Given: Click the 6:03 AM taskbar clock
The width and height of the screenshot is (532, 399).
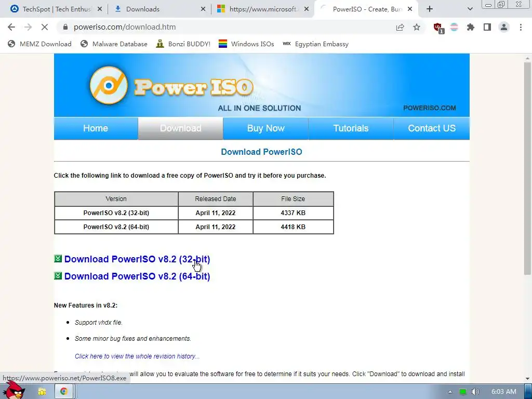Looking at the screenshot, I should [x=504, y=392].
